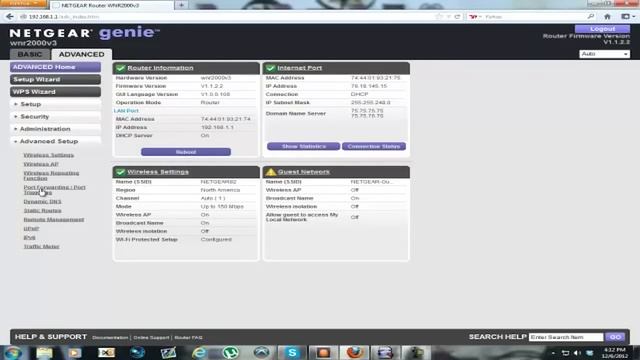Open Wireless Settings in Advanced Setup submenu
Viewport: 640px width, 360px height.
coord(49,155)
